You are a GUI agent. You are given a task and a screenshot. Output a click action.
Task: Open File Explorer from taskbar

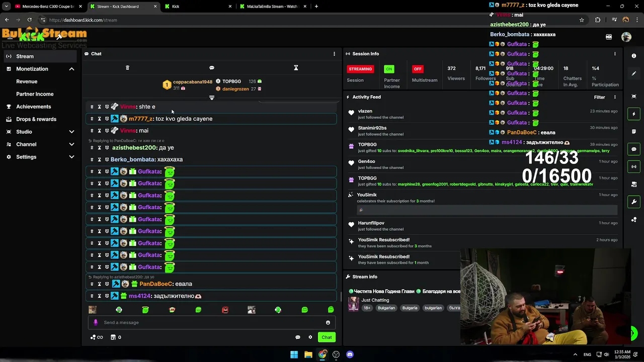(x=308, y=354)
